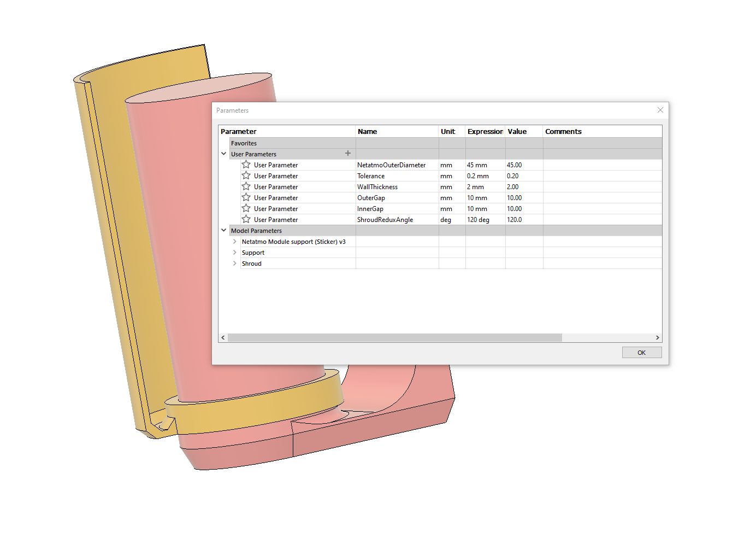Click the OK button
Image resolution: width=756 pixels, height=544 pixels.
coord(641,353)
